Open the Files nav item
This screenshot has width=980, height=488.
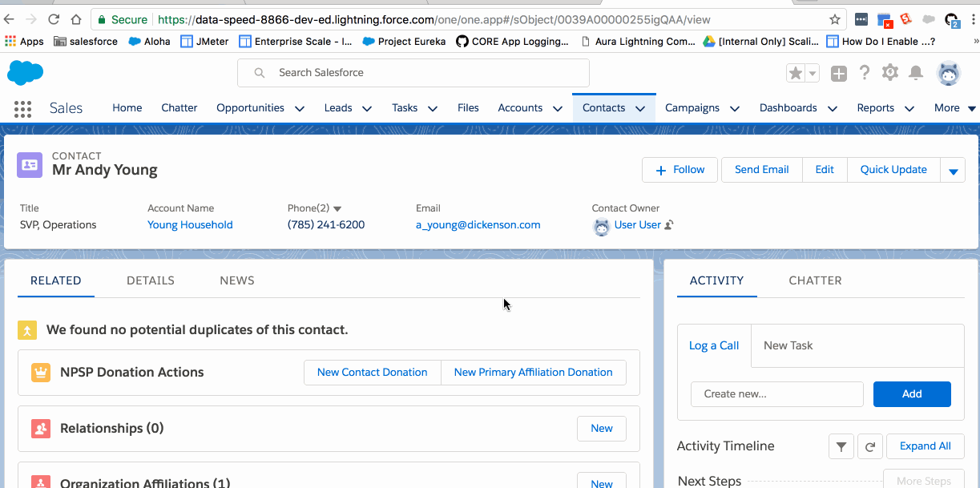tap(468, 108)
